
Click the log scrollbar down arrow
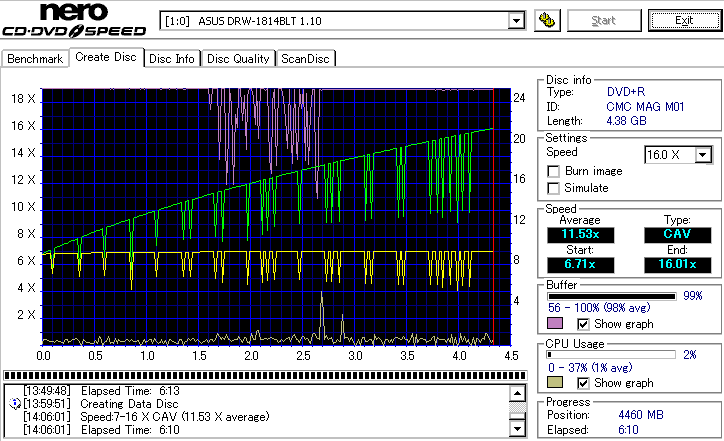[516, 429]
